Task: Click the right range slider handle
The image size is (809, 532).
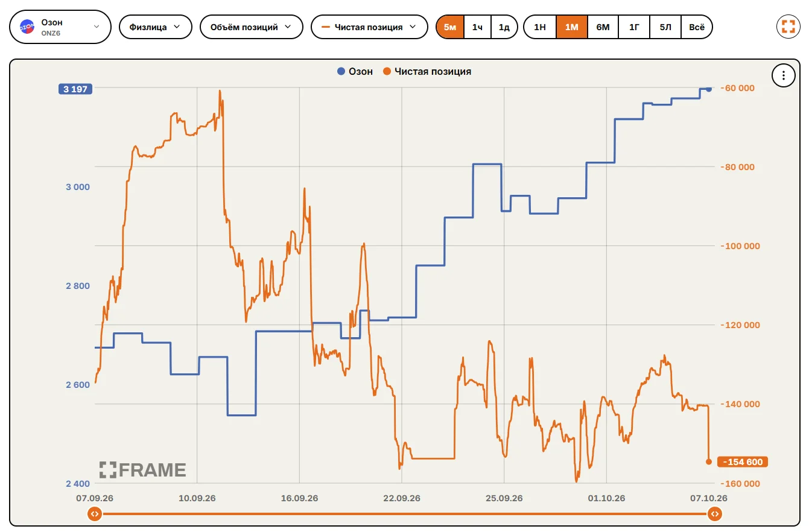Action: [714, 514]
